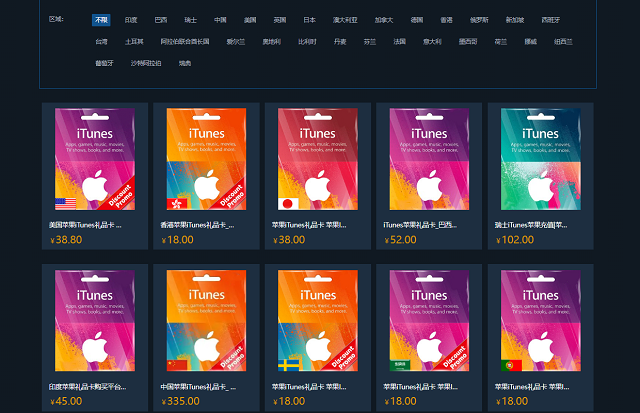
Task: Click the ¥45.00 price
Action: click(x=66, y=401)
